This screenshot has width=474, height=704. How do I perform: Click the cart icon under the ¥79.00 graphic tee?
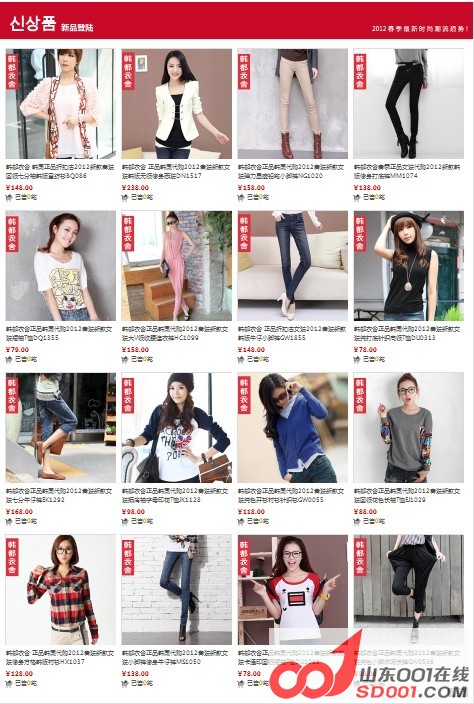coord(8,359)
